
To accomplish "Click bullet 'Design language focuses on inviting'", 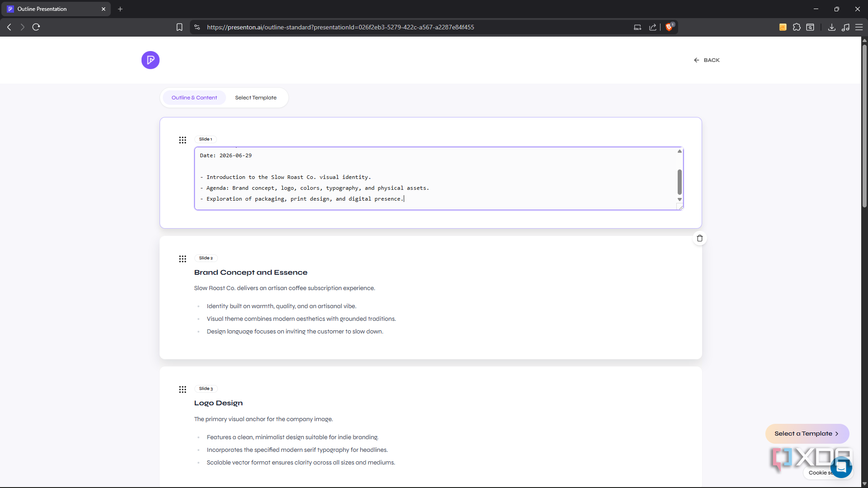I will click(295, 332).
